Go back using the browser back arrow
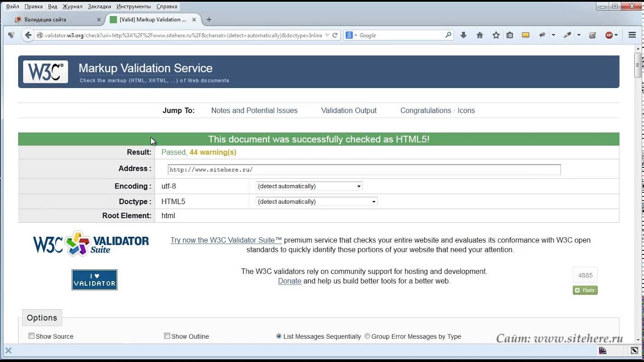644x362 pixels. (x=28, y=35)
